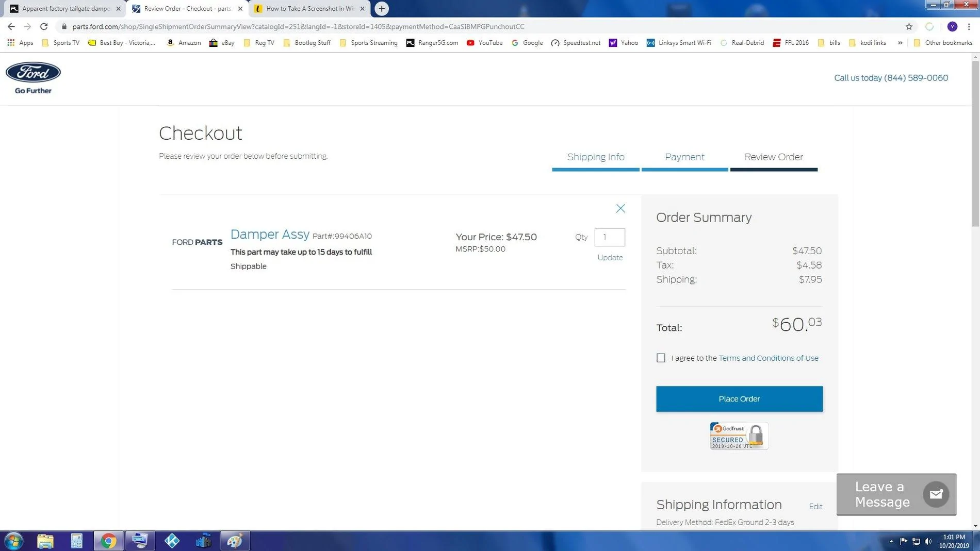Click the GeoTrust Secured badge
This screenshot has width=980, height=551.
coord(739,436)
